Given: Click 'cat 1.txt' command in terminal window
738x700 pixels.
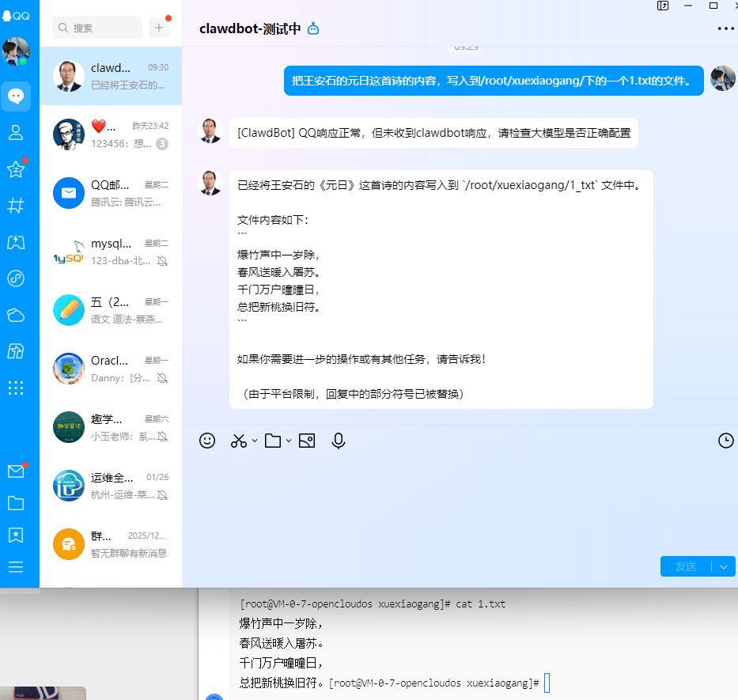Looking at the screenshot, I should [481, 604].
